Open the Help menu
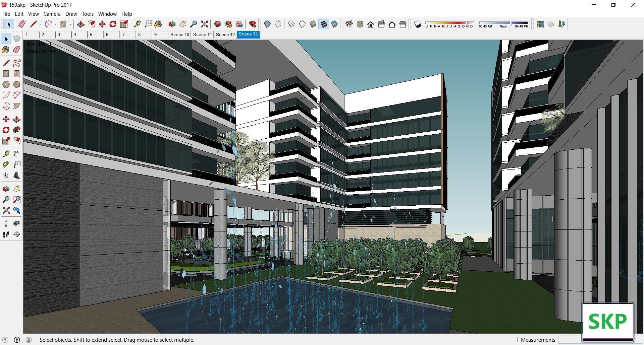Viewport: 644px width, 345px height. point(126,14)
